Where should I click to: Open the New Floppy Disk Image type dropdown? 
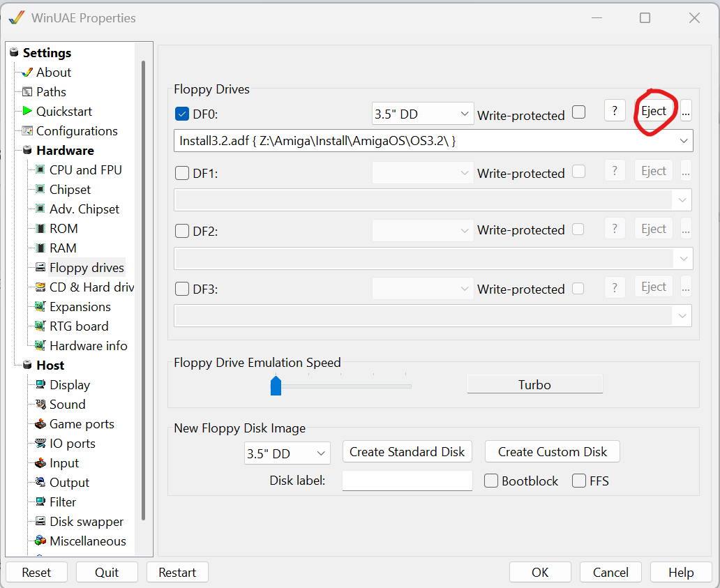[x=287, y=453]
